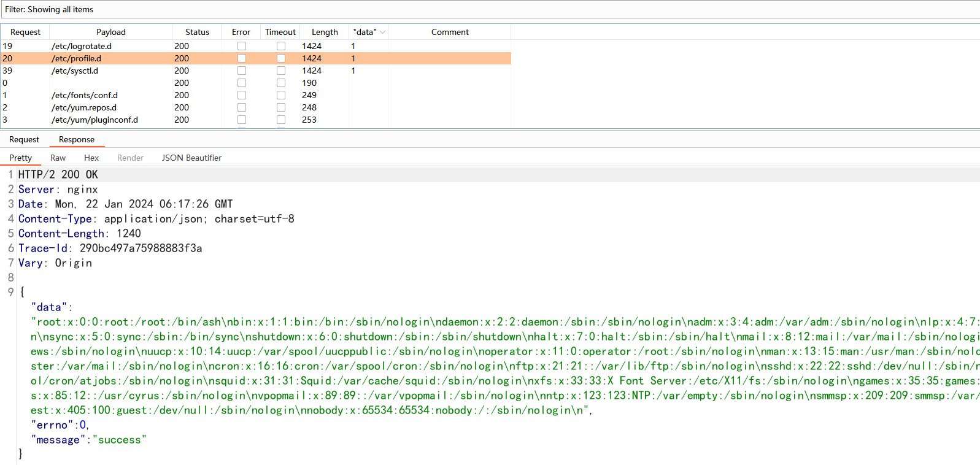Click length value 190
The image size is (980, 465).
tap(309, 83)
